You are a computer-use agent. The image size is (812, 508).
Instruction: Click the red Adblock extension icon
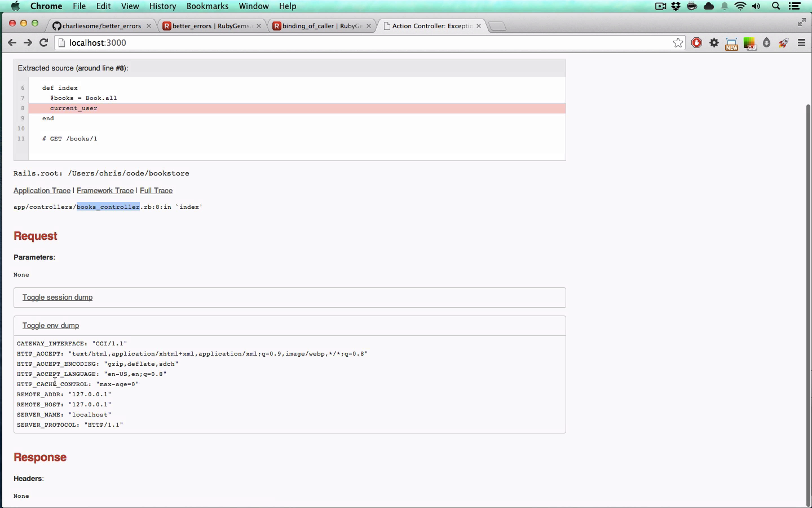pos(697,43)
